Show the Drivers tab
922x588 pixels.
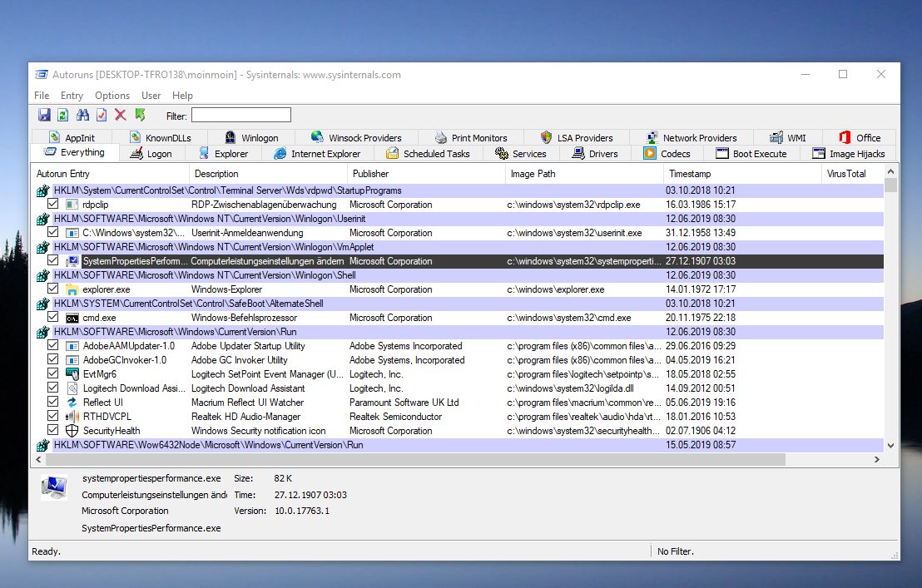[x=595, y=154]
